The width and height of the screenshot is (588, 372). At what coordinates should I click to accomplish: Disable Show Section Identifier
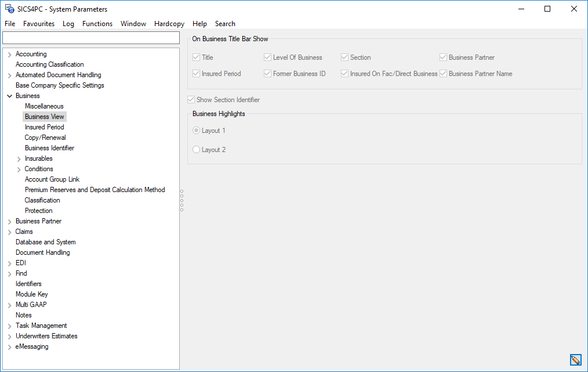191,99
